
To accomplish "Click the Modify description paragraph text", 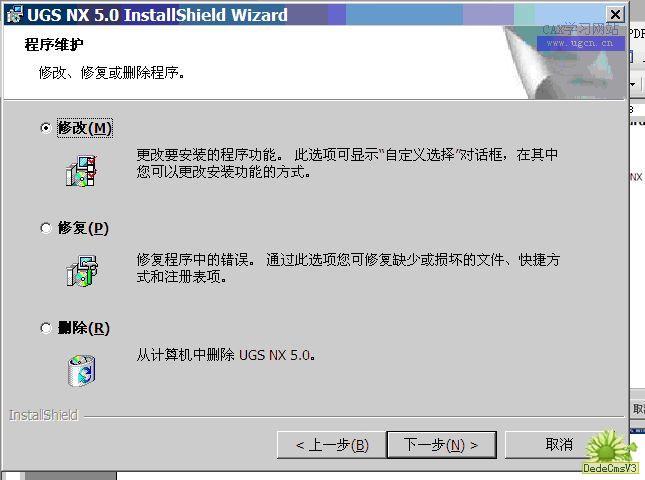I will tap(347, 163).
